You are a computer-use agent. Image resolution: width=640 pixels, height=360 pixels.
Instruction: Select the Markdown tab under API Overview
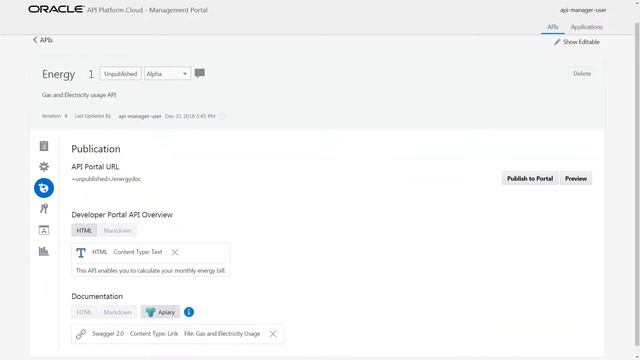click(x=118, y=230)
